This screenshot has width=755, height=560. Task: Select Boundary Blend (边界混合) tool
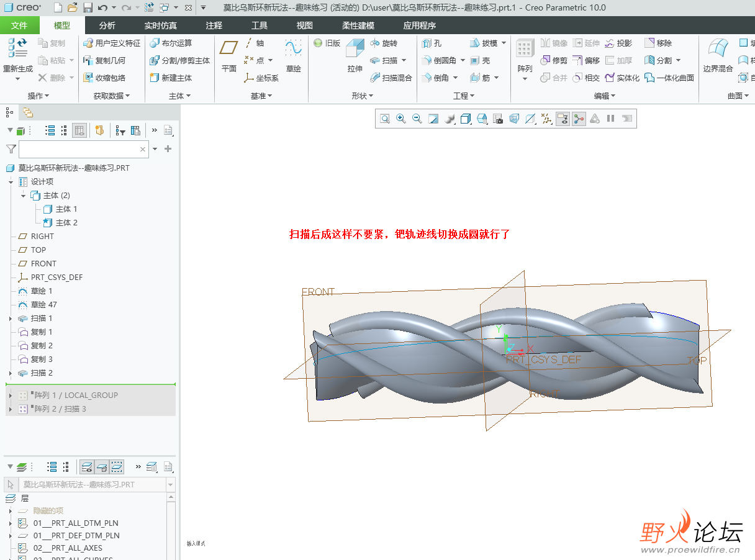click(718, 56)
